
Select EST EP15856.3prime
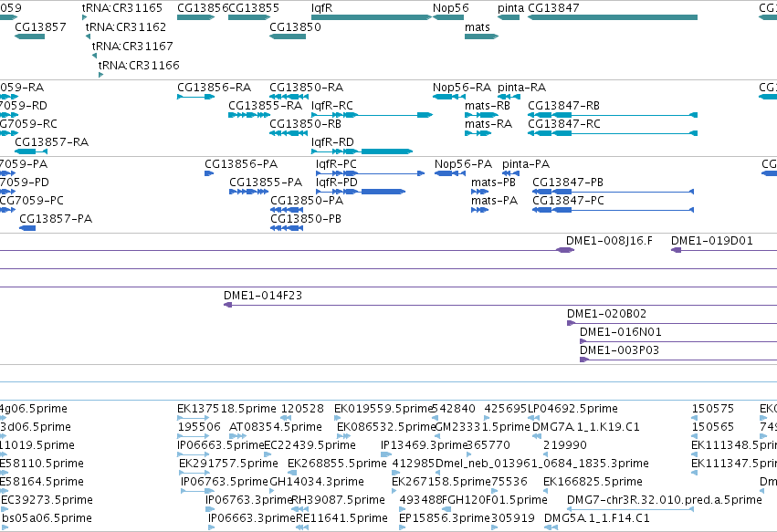(x=403, y=528)
